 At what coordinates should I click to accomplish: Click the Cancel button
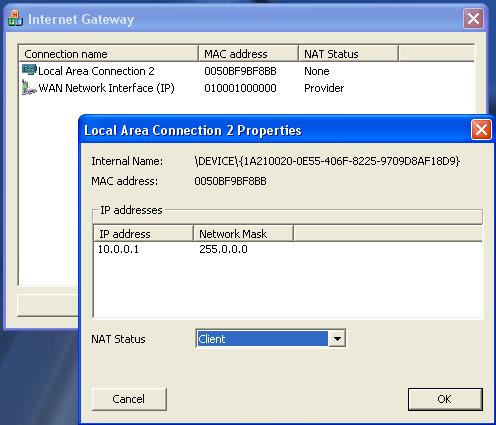[129, 399]
